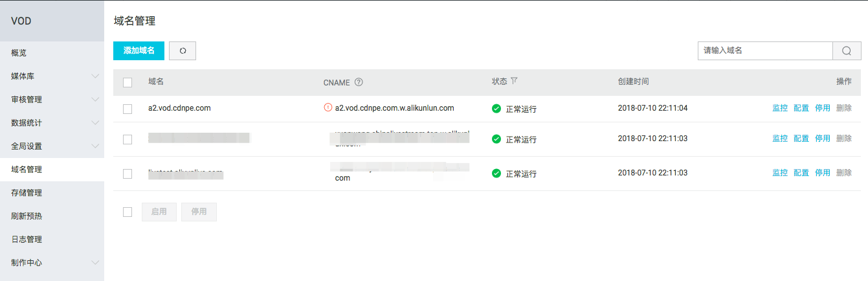Focus the 请输入域名 search field
Screen dimensions: 868x281
click(x=765, y=51)
